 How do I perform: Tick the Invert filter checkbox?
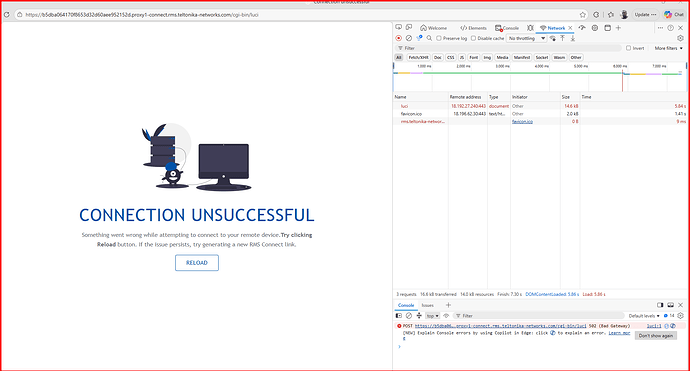click(628, 48)
